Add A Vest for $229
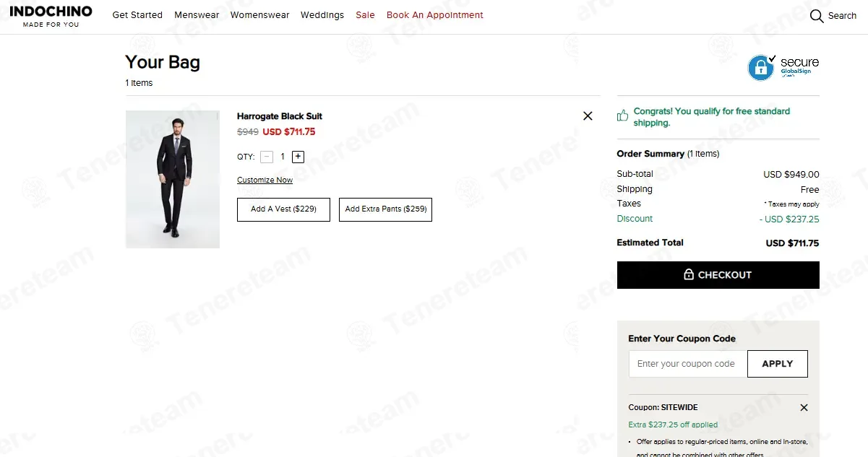This screenshot has width=868, height=457. pos(283,209)
